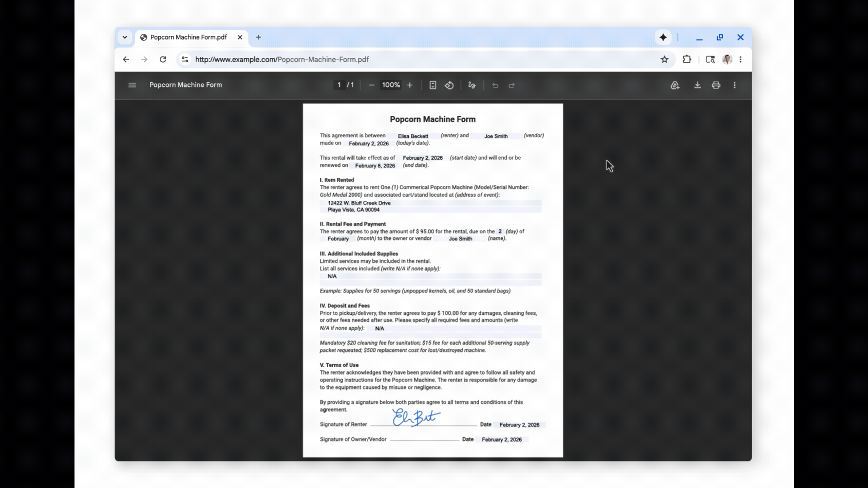This screenshot has height=488, width=868.
Task: Toggle fit to page view
Action: (x=433, y=85)
